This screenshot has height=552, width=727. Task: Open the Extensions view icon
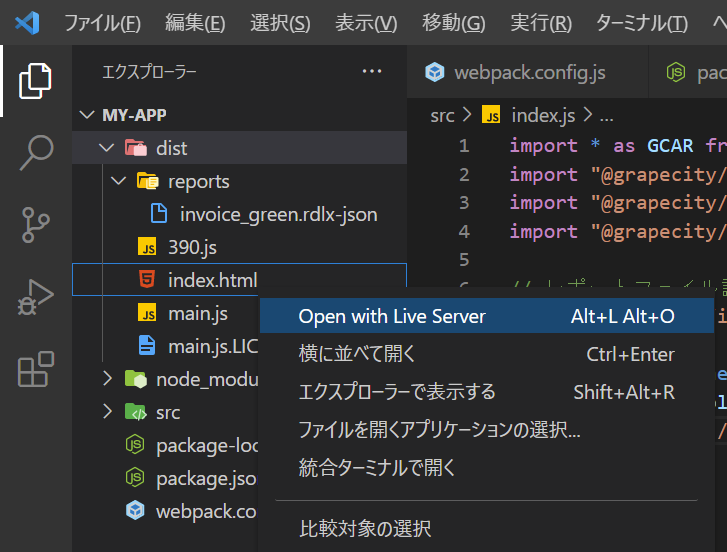[x=36, y=369]
